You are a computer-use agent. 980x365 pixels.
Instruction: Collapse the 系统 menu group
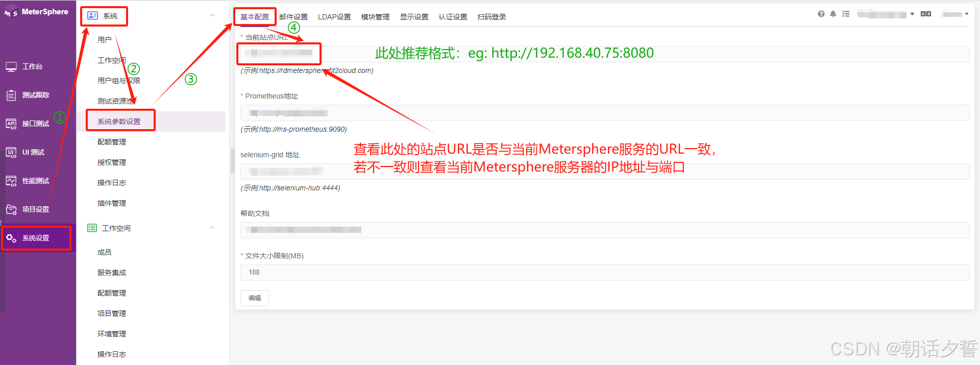click(212, 15)
